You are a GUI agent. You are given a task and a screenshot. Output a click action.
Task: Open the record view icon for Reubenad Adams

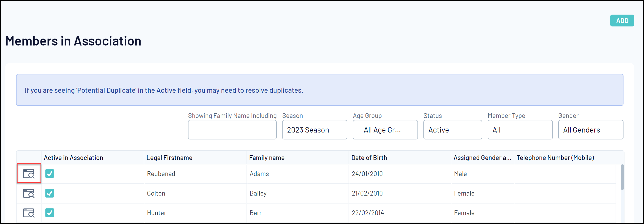pos(29,174)
